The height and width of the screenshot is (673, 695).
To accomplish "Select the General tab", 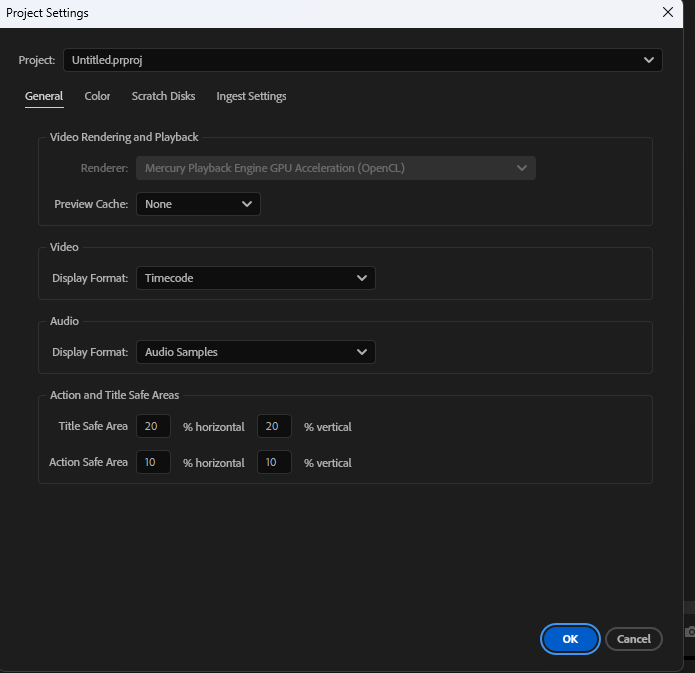I will (44, 96).
